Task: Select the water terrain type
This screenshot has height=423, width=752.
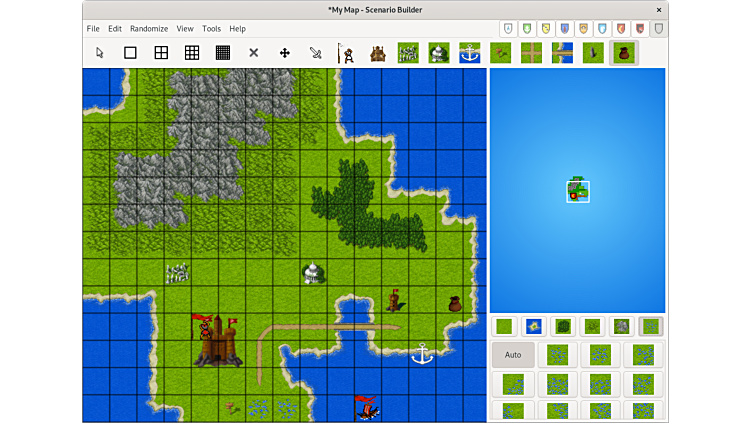Action: 534,327
